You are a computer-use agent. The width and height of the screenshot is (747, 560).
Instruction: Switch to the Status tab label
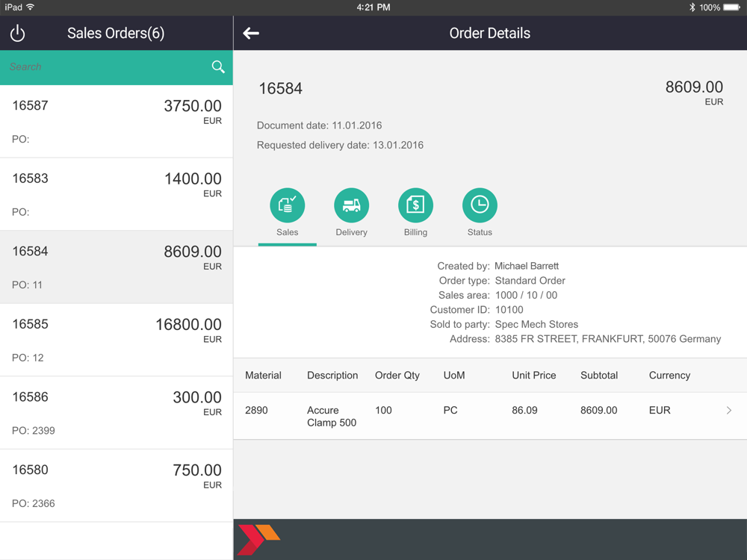point(480,232)
